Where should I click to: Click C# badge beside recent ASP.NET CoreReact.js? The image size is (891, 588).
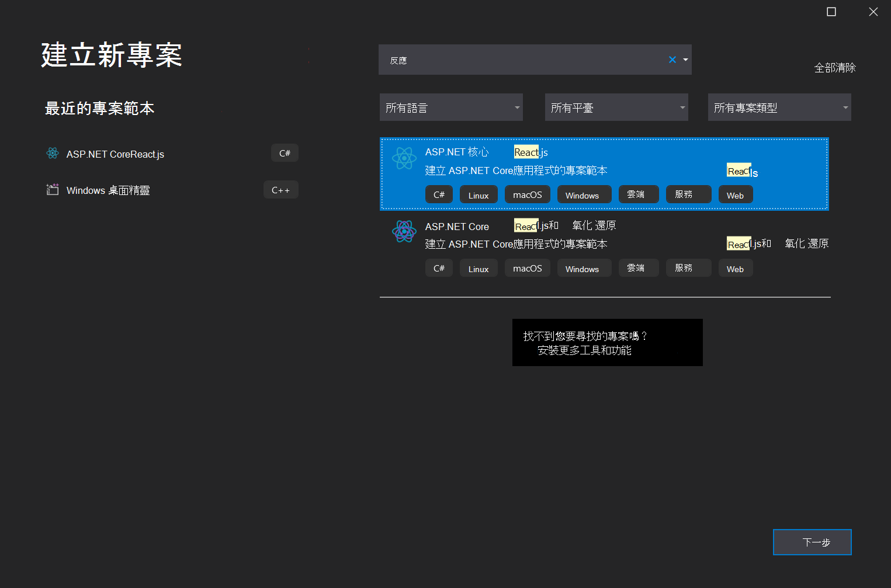(x=285, y=153)
